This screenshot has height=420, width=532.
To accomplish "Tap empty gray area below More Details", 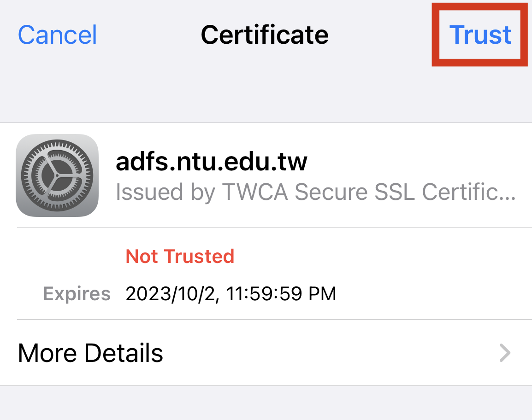I will [x=266, y=402].
